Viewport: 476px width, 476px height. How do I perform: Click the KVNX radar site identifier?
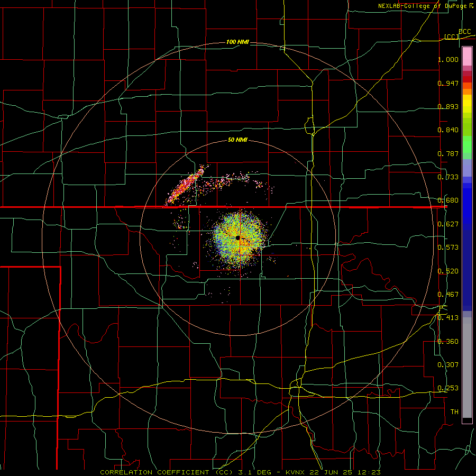[296, 472]
